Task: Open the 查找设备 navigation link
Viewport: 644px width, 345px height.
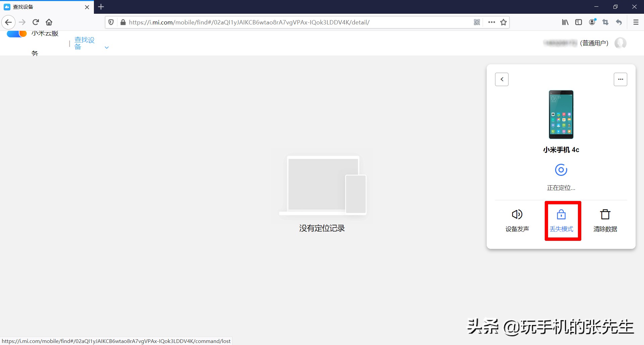Action: pyautogui.click(x=85, y=43)
